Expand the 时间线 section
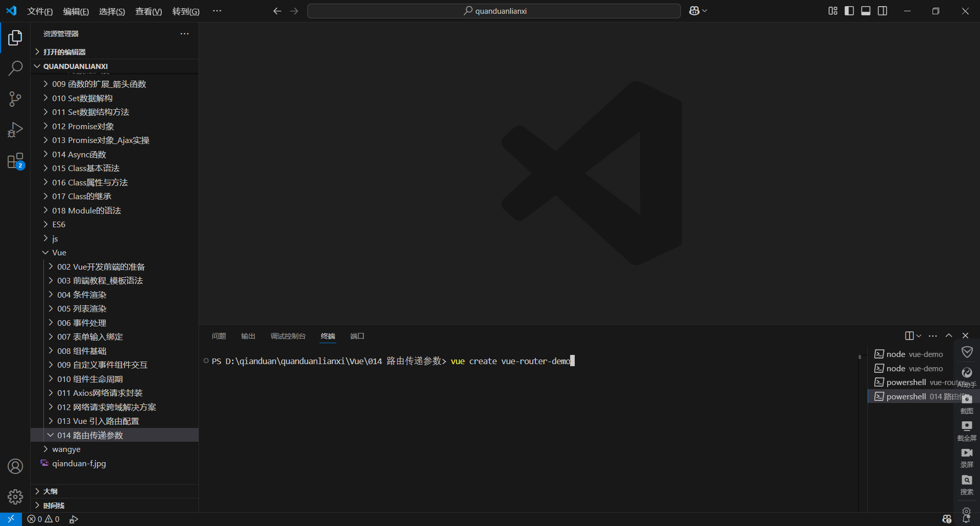 [115, 506]
